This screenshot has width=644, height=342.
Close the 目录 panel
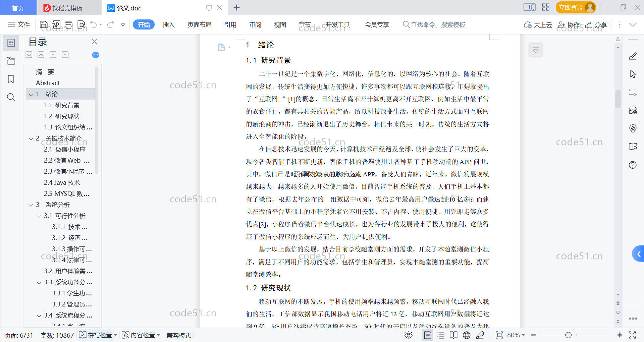click(94, 42)
